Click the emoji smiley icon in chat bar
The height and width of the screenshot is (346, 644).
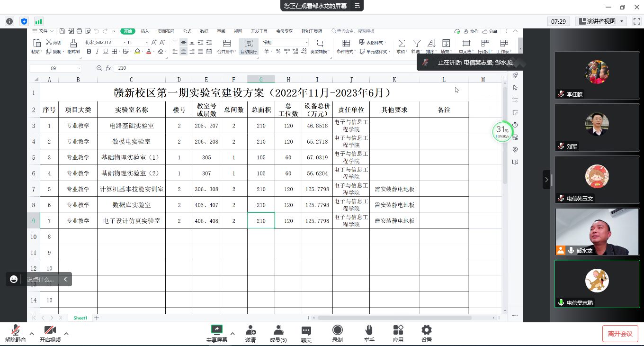click(14, 279)
